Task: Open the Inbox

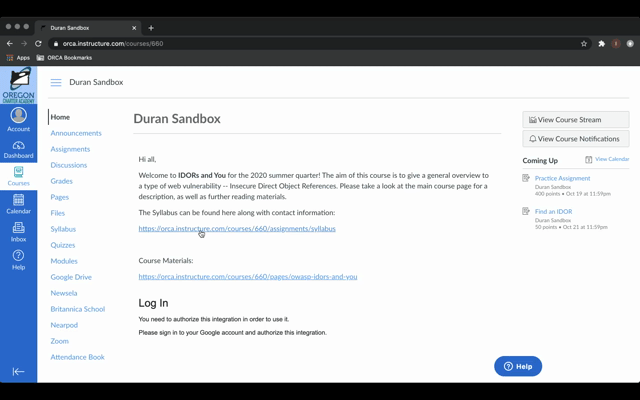Action: pyautogui.click(x=18, y=232)
